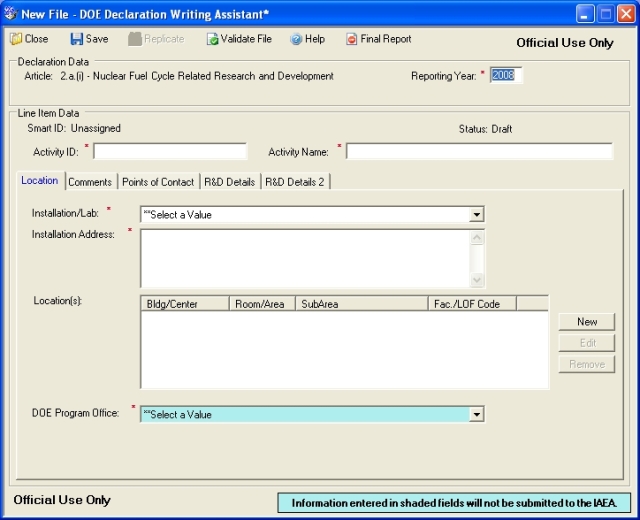
Task: Click the Installation Address scrollbar down arrow
Action: point(476,280)
